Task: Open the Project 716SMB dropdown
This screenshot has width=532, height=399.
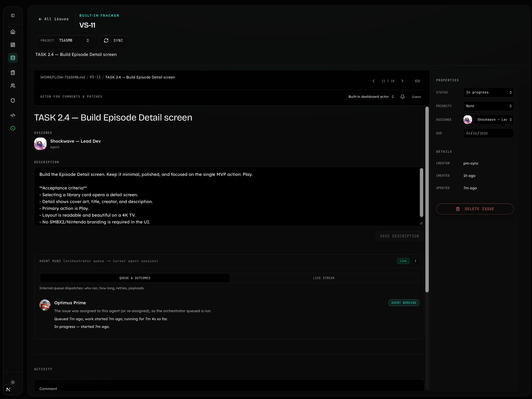Action: [65, 40]
